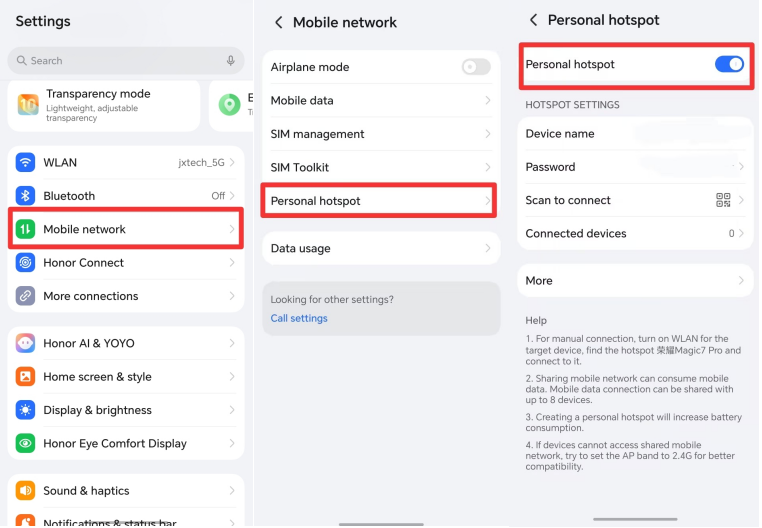The image size is (762, 528).
Task: Tap the green Mobile network icon
Action: [x=26, y=229]
